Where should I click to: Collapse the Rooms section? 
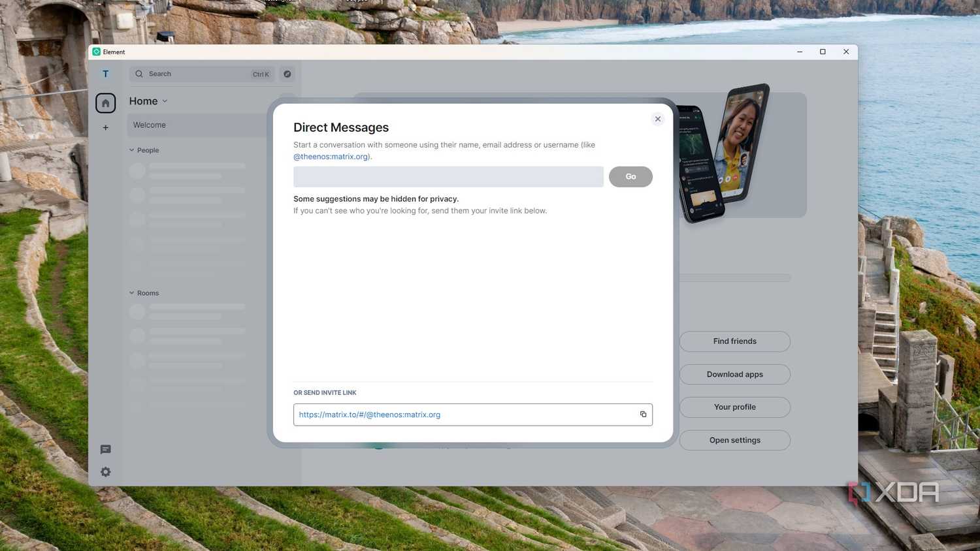[144, 293]
